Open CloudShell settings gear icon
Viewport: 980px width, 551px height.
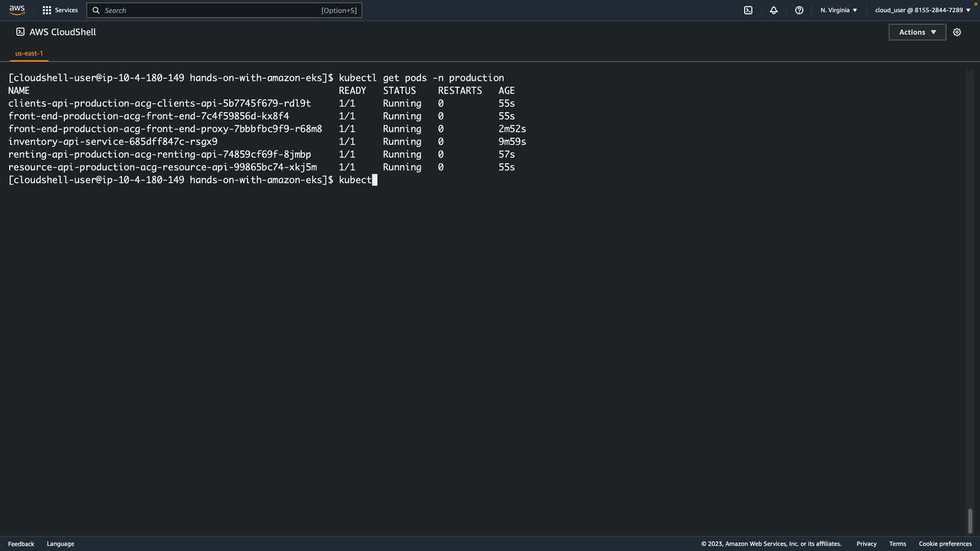[x=957, y=32]
